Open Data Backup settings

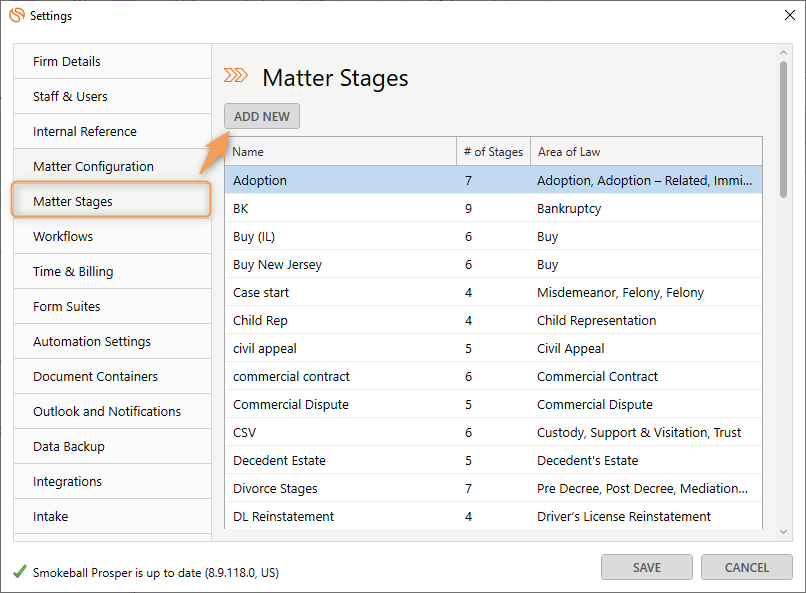click(112, 446)
